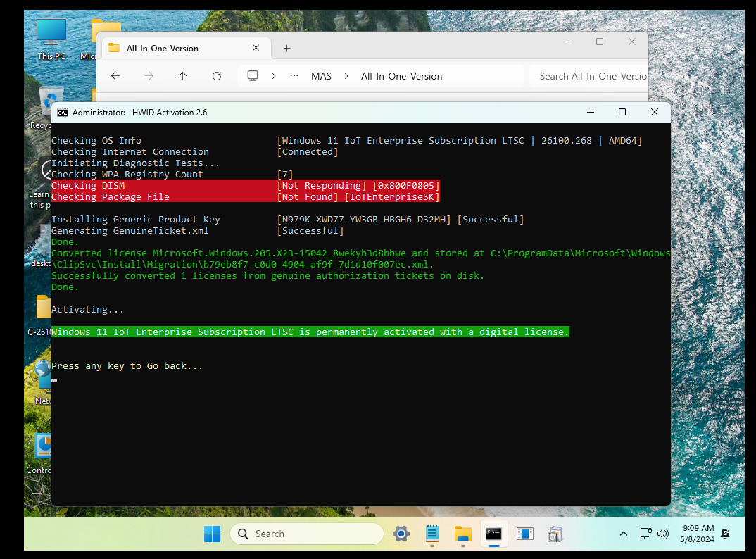756x559 pixels.
Task: Refresh the Explorer folder view
Action: [217, 76]
